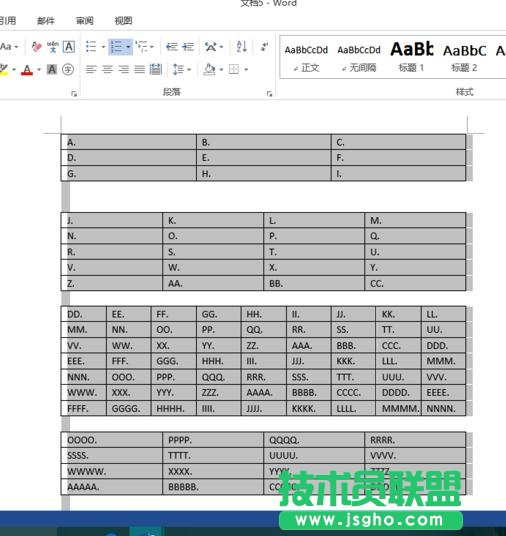Expand the Shading color dropdown arrow
506x536 pixels.
click(x=221, y=70)
